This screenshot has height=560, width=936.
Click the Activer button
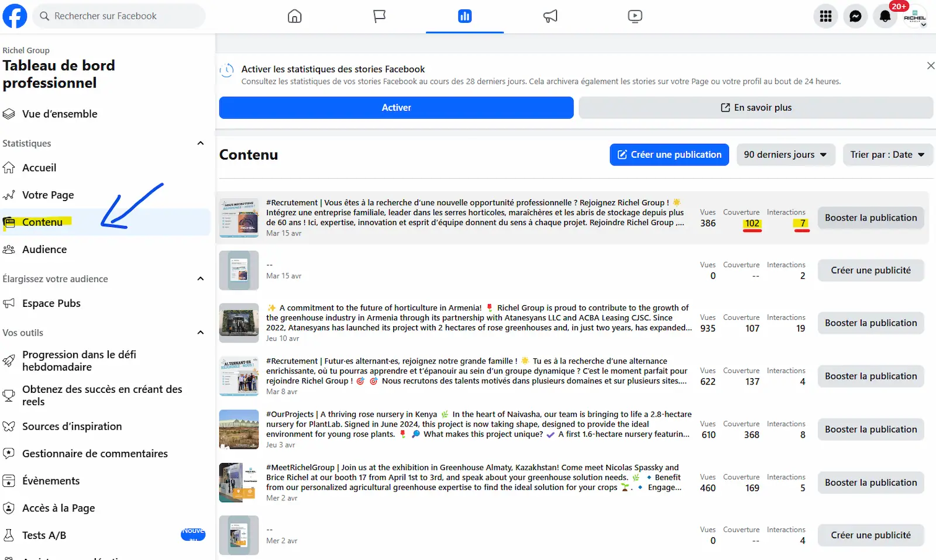point(396,108)
